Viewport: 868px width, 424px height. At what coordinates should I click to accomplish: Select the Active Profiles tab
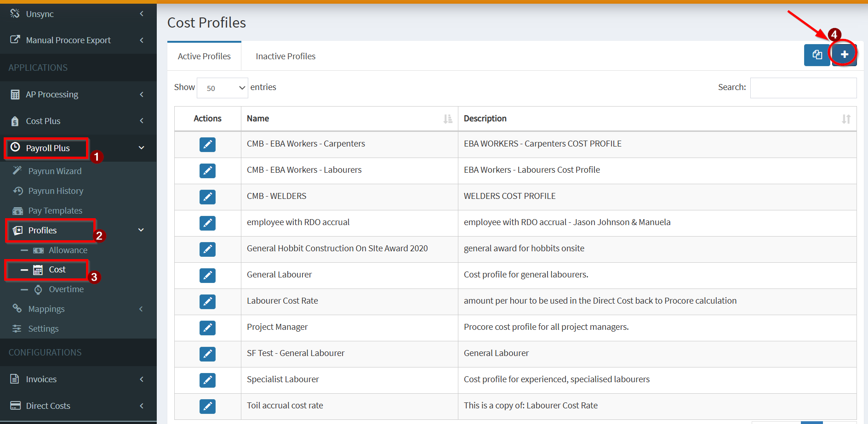(x=204, y=57)
